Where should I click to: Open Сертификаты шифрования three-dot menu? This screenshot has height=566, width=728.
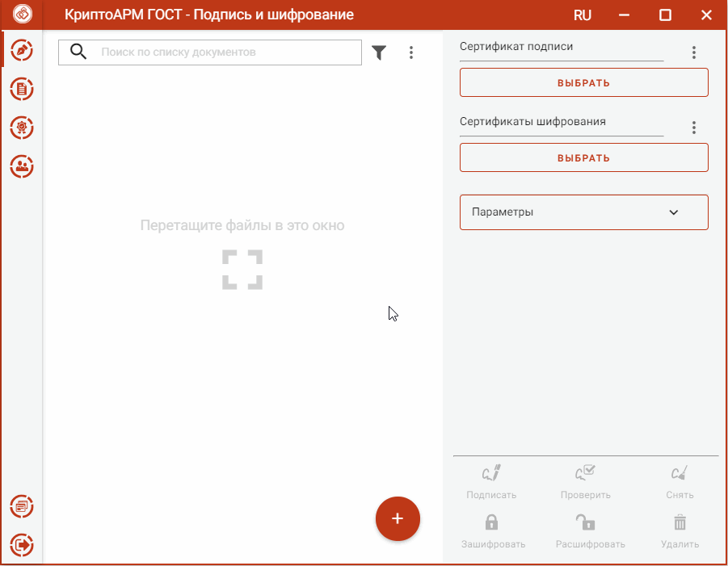pyautogui.click(x=693, y=128)
